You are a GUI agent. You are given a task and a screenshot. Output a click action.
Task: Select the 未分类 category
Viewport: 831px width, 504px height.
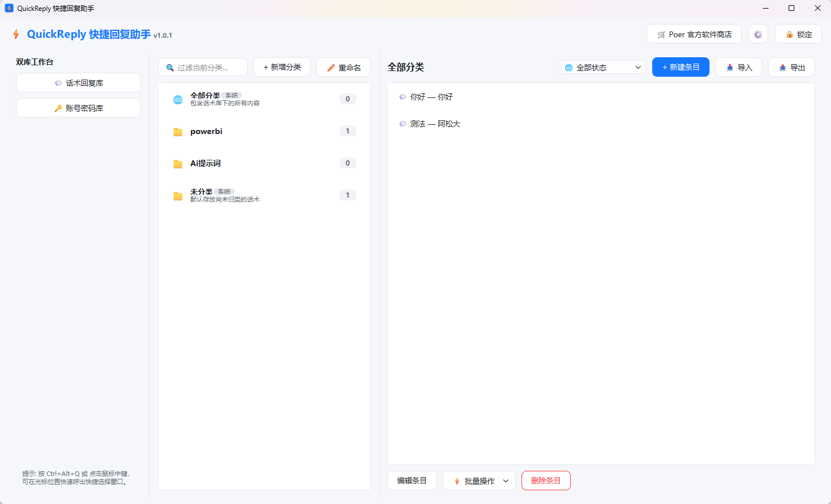pos(264,195)
